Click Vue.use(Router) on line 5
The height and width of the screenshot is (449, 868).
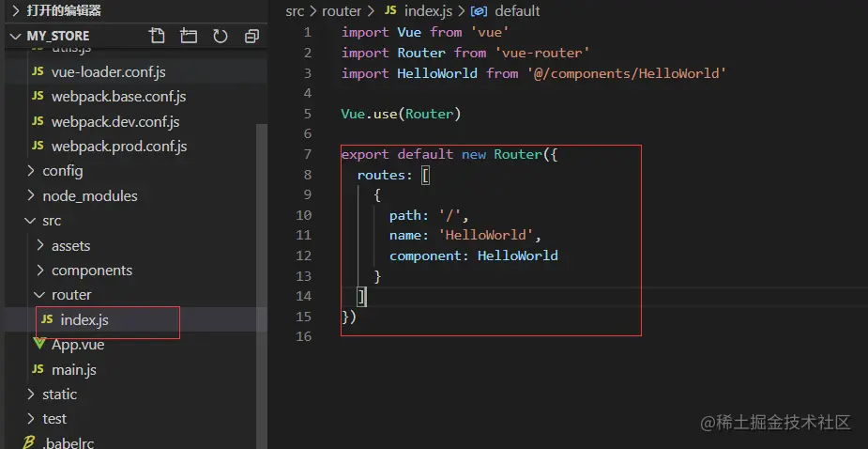(402, 114)
